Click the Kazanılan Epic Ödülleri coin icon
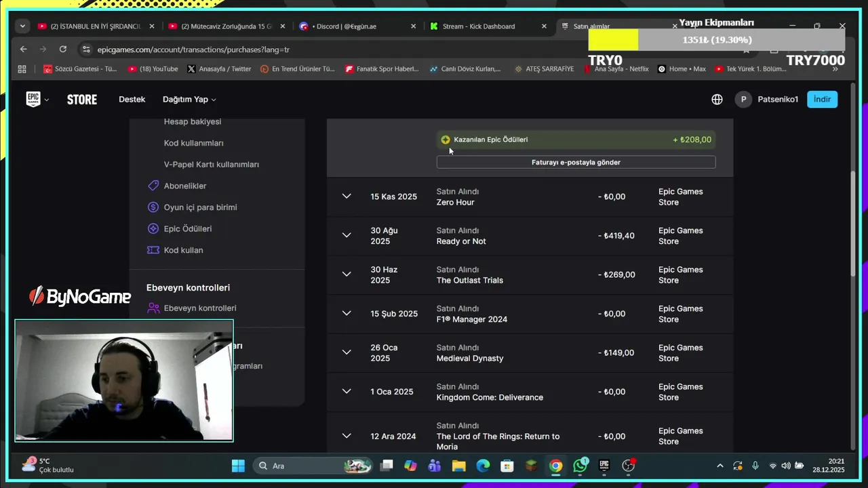This screenshot has height=488, width=868. (x=446, y=140)
